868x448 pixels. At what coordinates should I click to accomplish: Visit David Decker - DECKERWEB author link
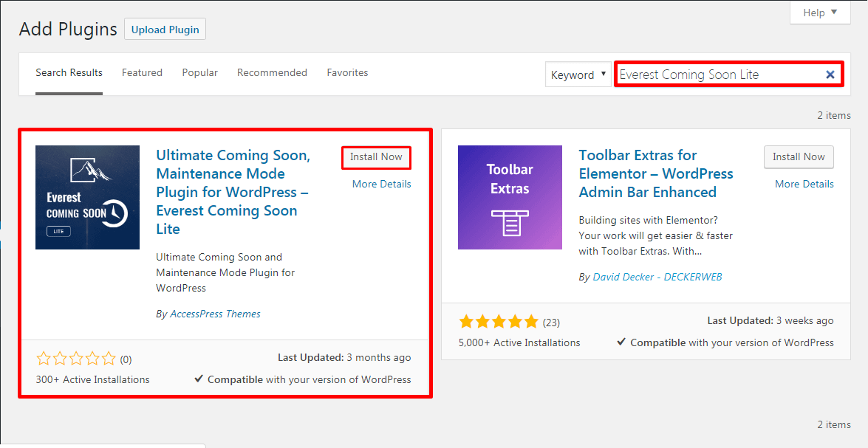click(657, 277)
